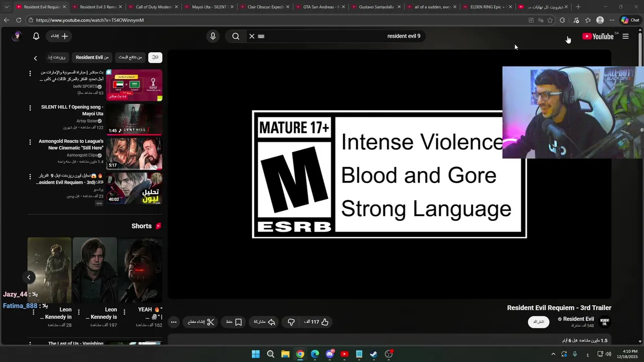Open options menu for beIN SPORTS video
The height and width of the screenshot is (362, 644).
[x=30, y=73]
